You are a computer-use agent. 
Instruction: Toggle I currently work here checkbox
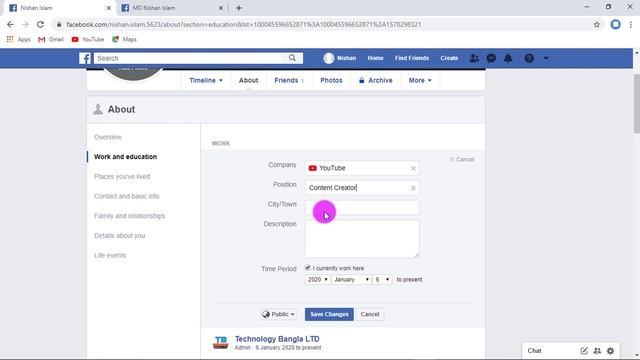308,268
